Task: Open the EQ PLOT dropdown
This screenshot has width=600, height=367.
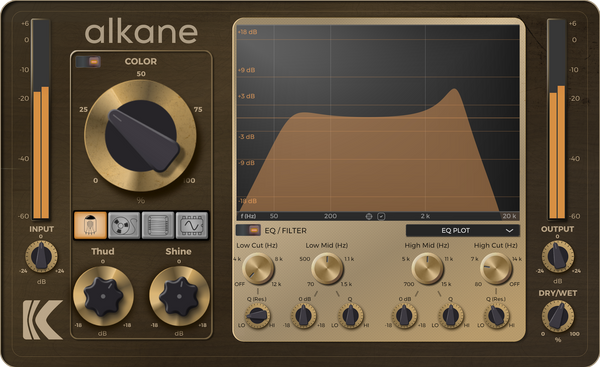Action: 463,230
